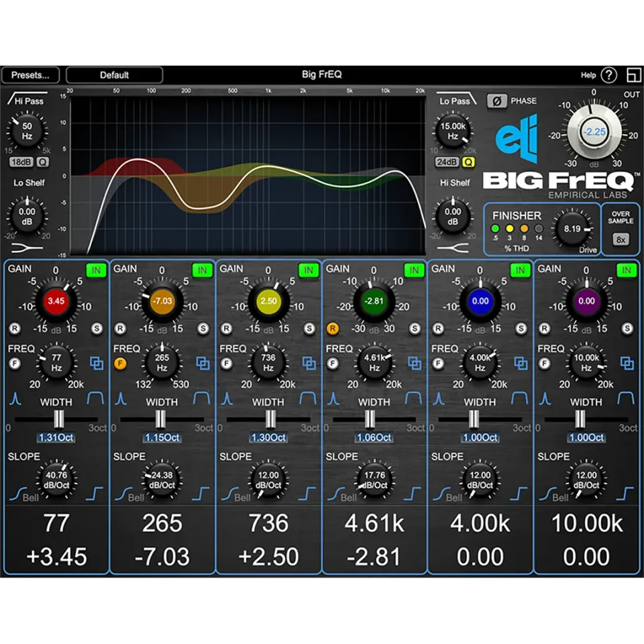Click the Hi Shelf curve shape icon
This screenshot has height=644, width=644.
[x=453, y=248]
